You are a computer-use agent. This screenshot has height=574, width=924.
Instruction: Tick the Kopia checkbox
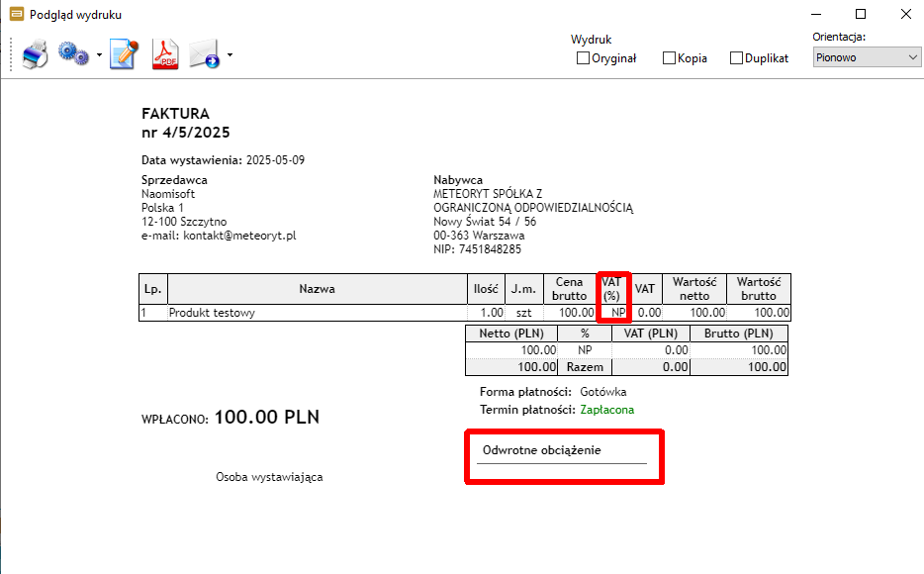pos(669,58)
